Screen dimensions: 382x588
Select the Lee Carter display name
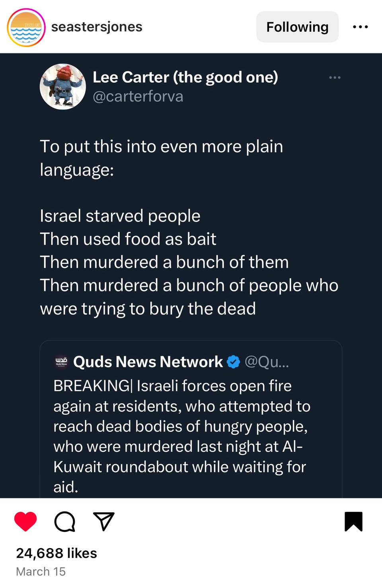(x=185, y=77)
